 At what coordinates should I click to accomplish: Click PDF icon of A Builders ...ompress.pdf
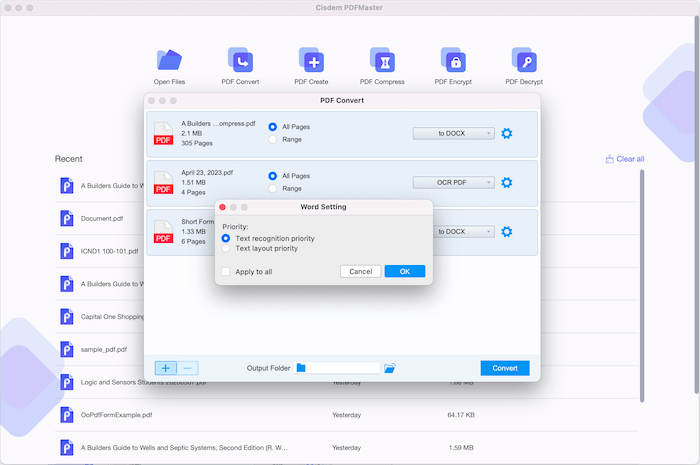pyautogui.click(x=163, y=133)
